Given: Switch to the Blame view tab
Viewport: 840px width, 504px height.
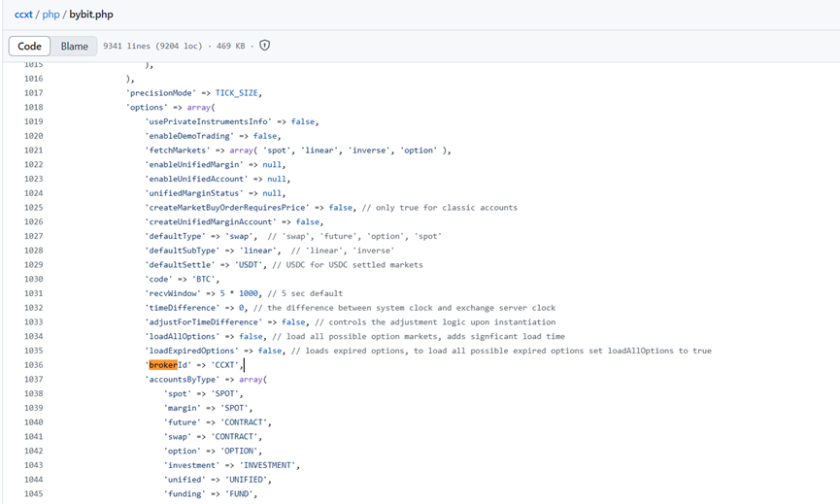Looking at the screenshot, I should 74,46.
